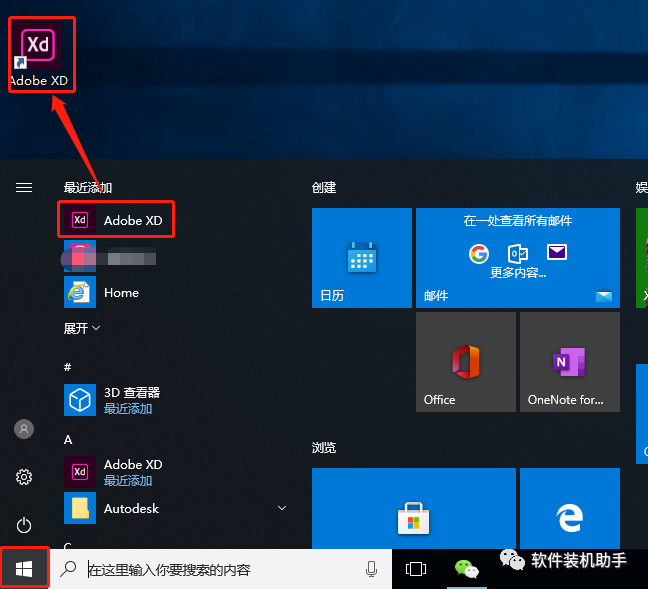Open WeChat from the taskbar
The image size is (648, 589).
[x=467, y=569]
